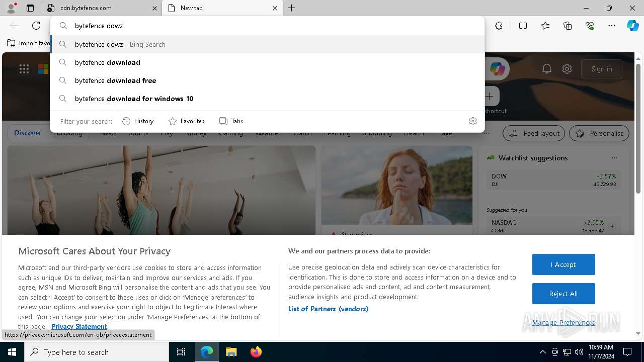Select the Discover feed tab
Viewport: 644px width, 362px height.
point(28,133)
